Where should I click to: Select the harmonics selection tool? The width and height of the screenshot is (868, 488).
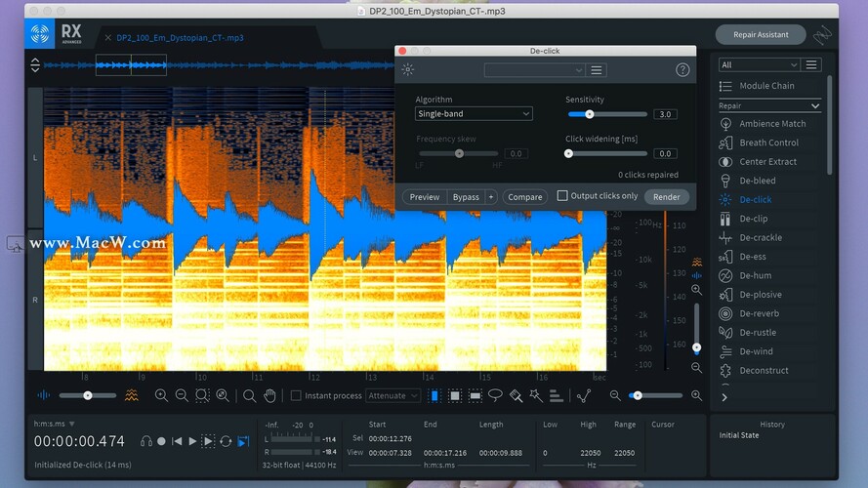[x=557, y=395]
